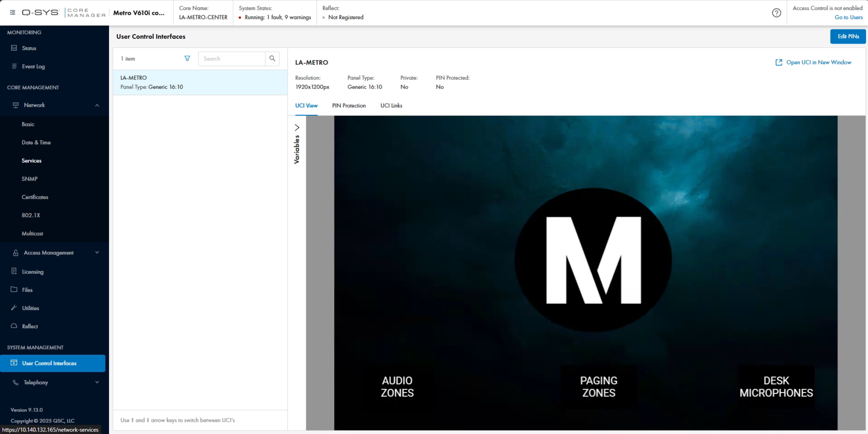Expand the Variables panel arrow

(x=297, y=128)
